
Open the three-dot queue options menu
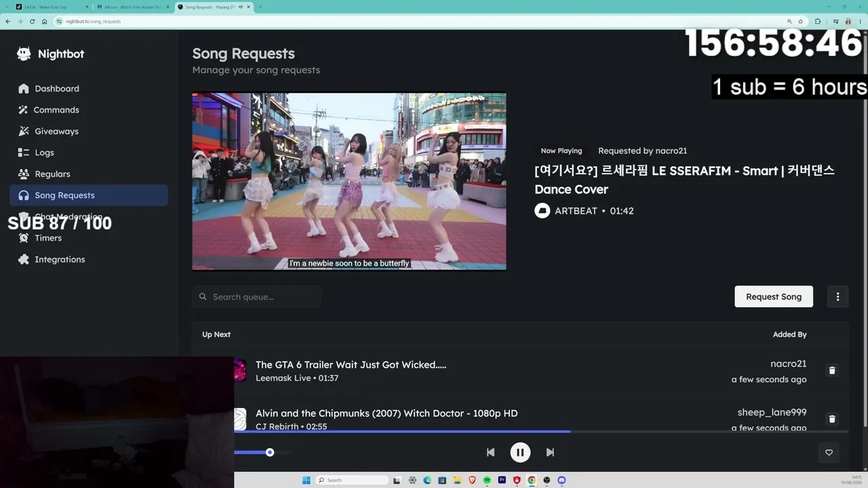tap(837, 296)
